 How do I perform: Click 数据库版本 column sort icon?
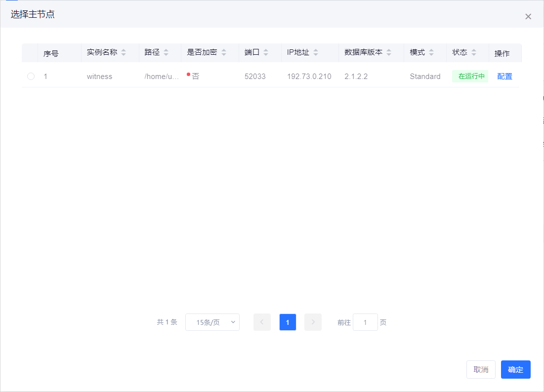[389, 52]
